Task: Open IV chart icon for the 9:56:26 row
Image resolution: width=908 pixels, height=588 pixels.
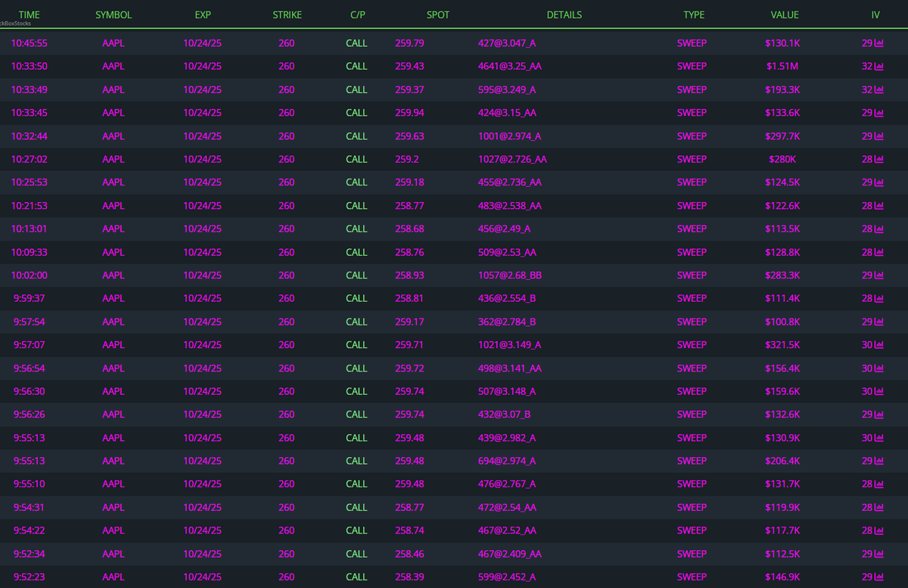Action: 879,415
